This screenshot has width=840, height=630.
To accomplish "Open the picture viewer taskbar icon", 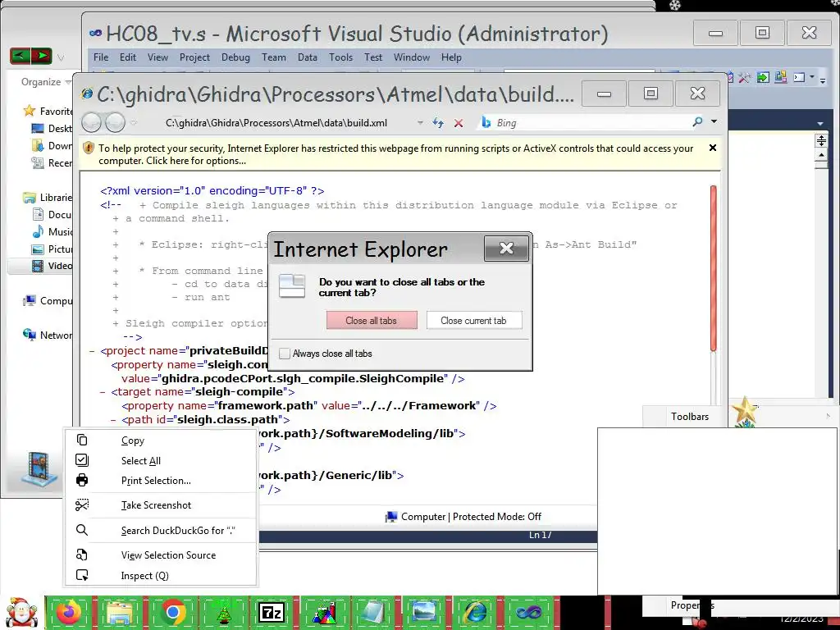I will coord(424,612).
